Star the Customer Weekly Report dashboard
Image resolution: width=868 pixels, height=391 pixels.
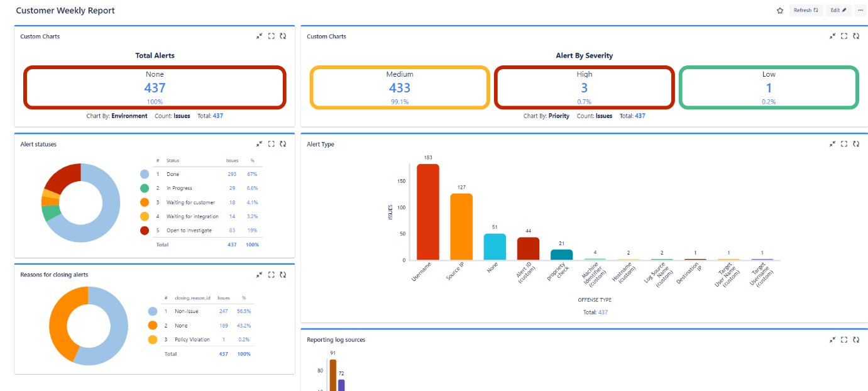click(780, 11)
